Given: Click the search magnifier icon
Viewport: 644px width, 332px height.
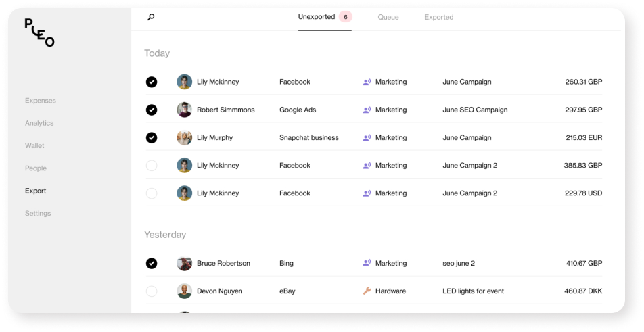Looking at the screenshot, I should [151, 17].
